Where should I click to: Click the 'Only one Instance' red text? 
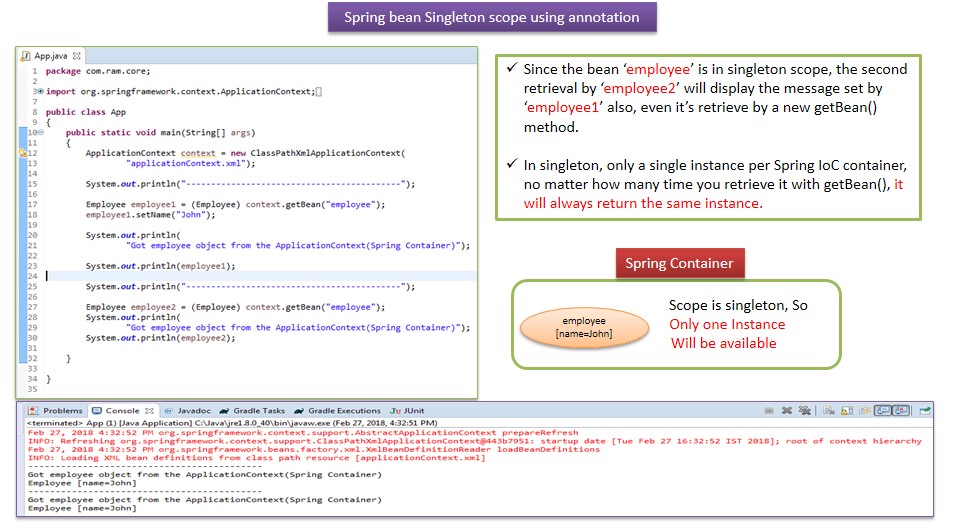tap(727, 324)
